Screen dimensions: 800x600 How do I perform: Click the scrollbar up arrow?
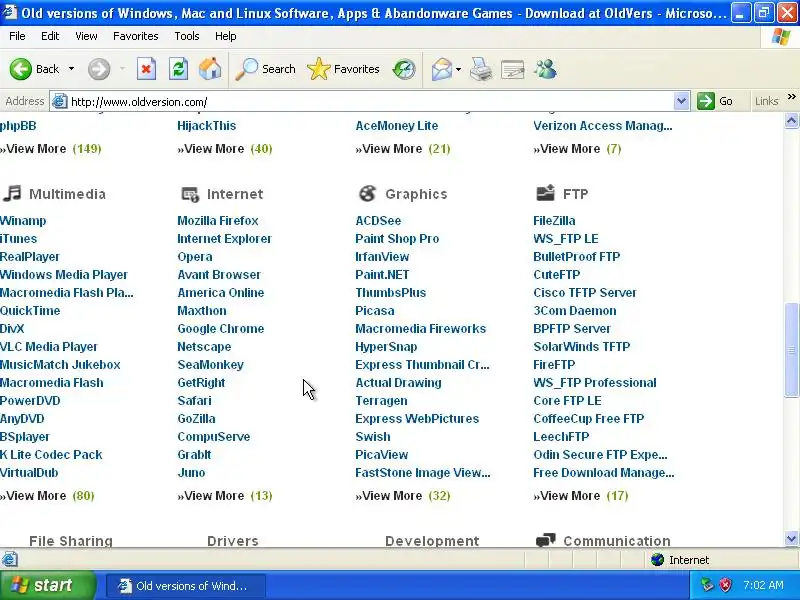(x=791, y=120)
